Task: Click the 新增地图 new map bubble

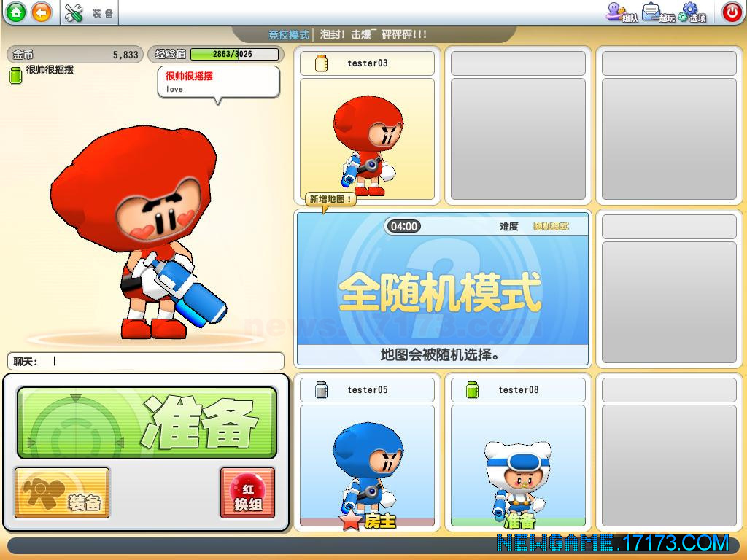Action: pyautogui.click(x=330, y=200)
